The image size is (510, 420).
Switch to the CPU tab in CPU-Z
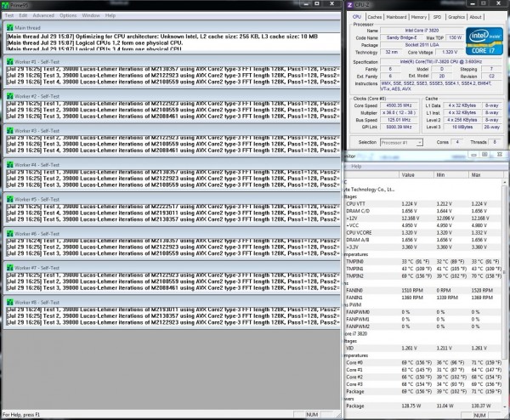tap(357, 17)
